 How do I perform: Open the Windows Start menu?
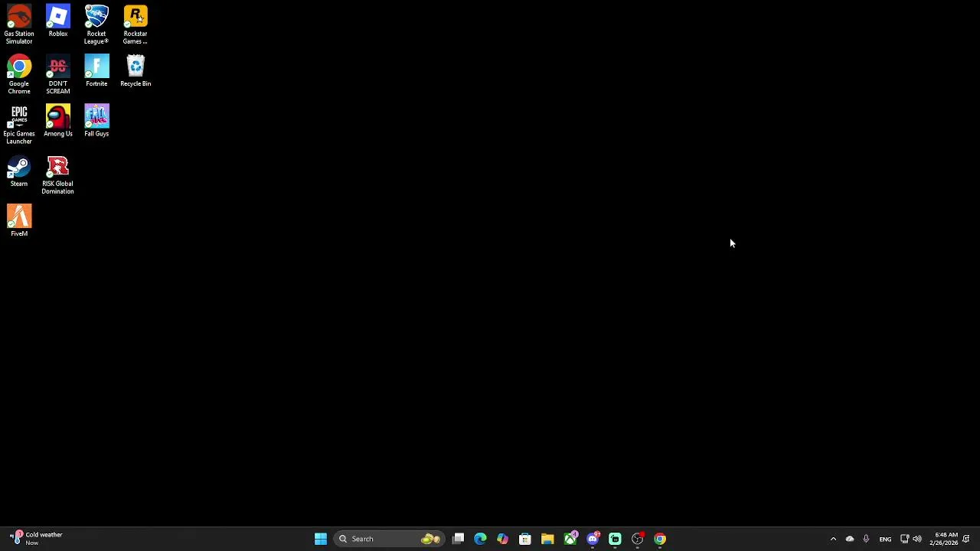tap(321, 539)
